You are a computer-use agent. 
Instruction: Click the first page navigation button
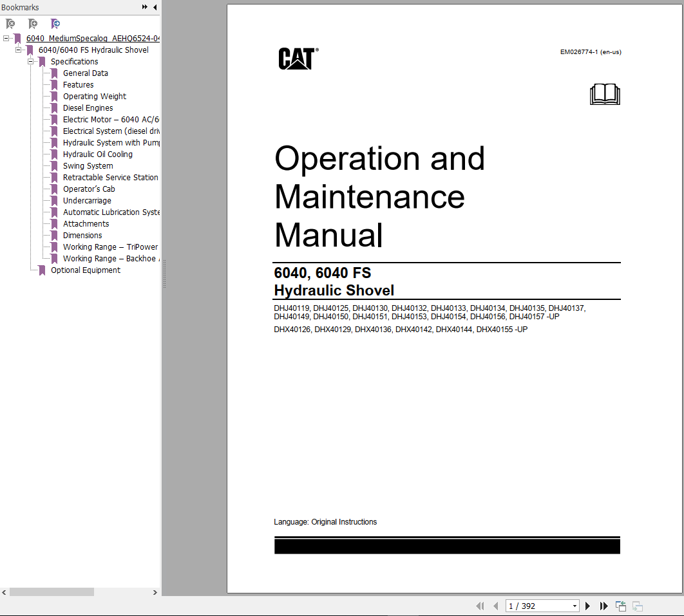pos(480,606)
